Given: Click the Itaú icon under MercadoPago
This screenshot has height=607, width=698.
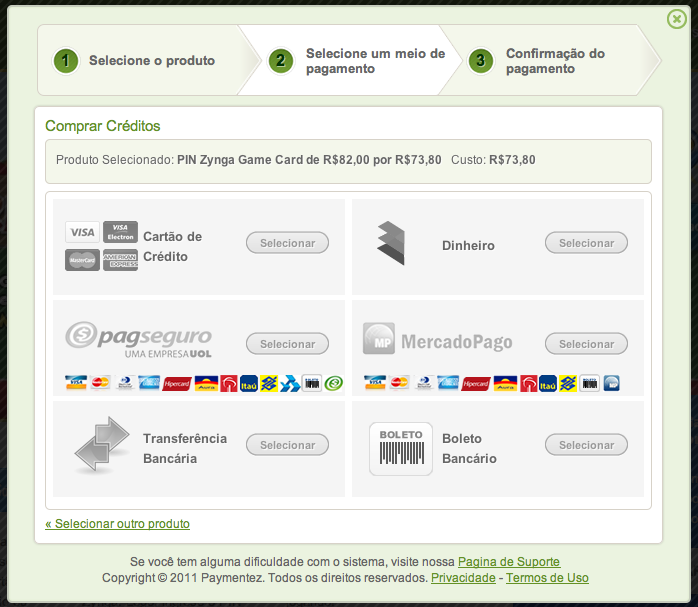Looking at the screenshot, I should point(548,383).
